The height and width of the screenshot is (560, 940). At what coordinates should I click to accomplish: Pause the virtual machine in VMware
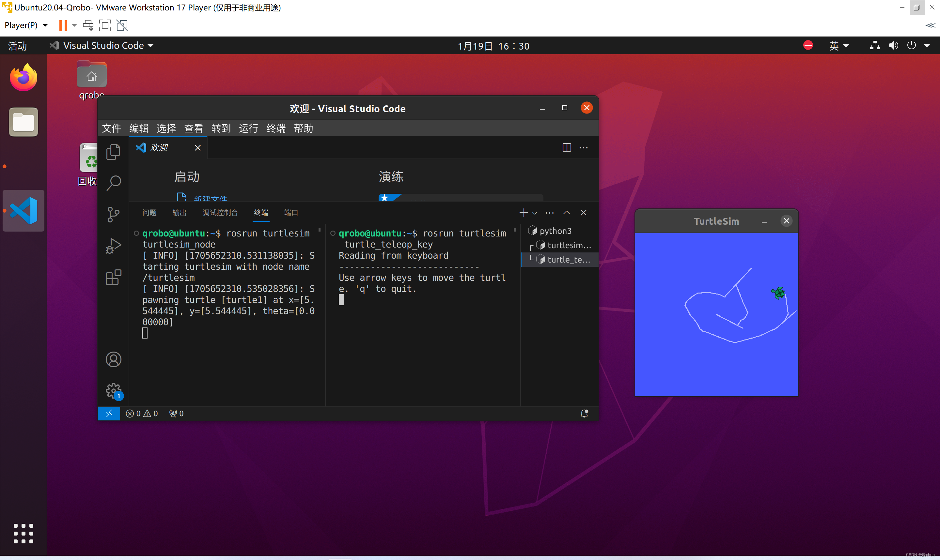[x=63, y=25]
